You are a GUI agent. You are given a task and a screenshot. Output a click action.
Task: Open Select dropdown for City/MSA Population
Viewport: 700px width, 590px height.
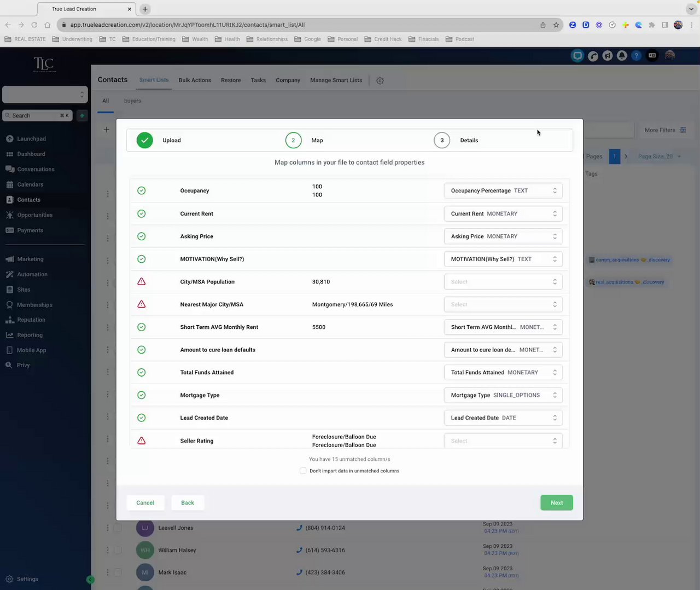[503, 282]
